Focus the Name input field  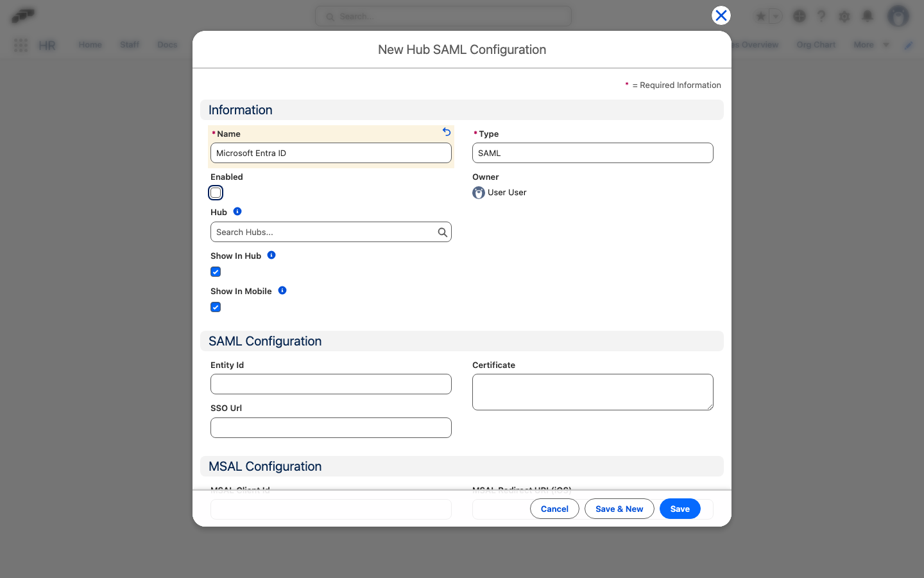click(331, 153)
